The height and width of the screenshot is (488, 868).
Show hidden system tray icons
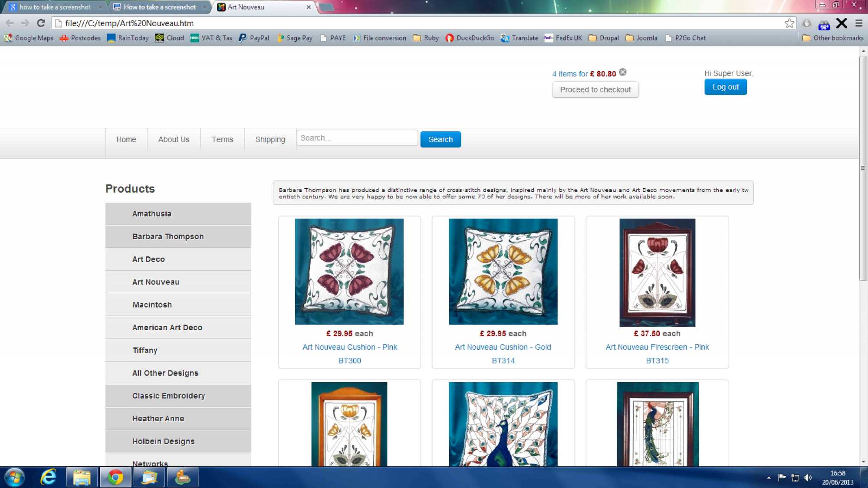(769, 478)
